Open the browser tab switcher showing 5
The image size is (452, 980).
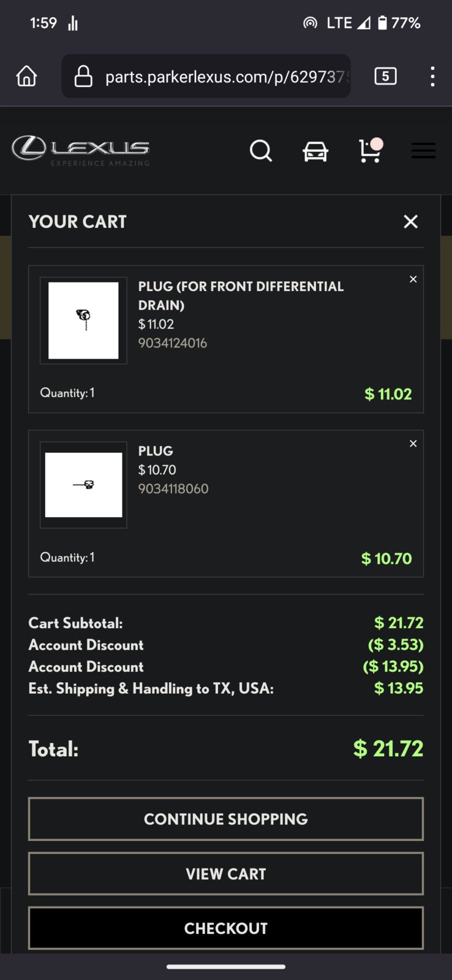point(385,76)
